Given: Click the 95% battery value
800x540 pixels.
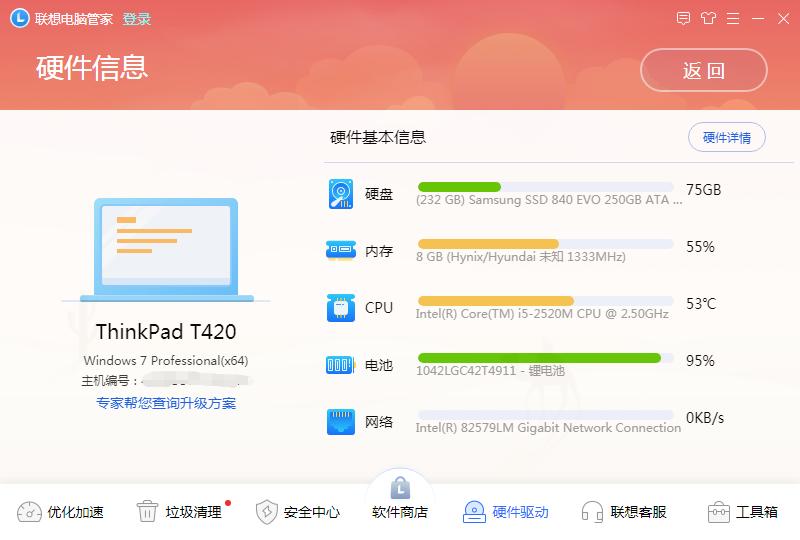Looking at the screenshot, I should (700, 361).
